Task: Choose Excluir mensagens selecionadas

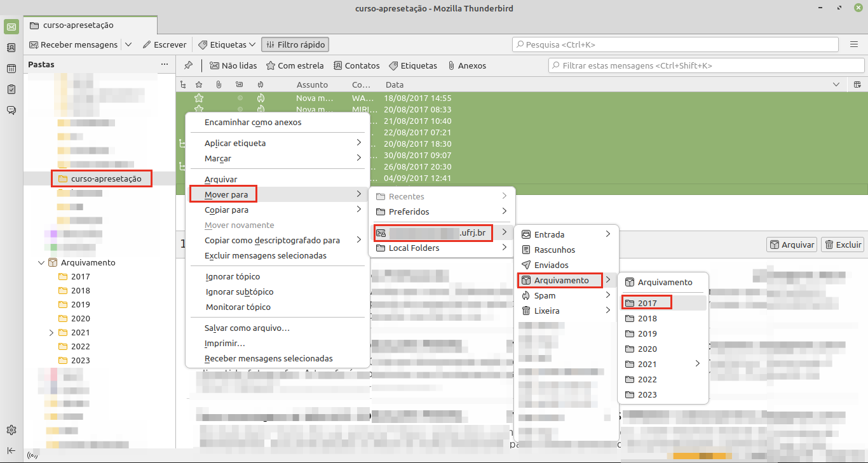Action: coord(277,255)
